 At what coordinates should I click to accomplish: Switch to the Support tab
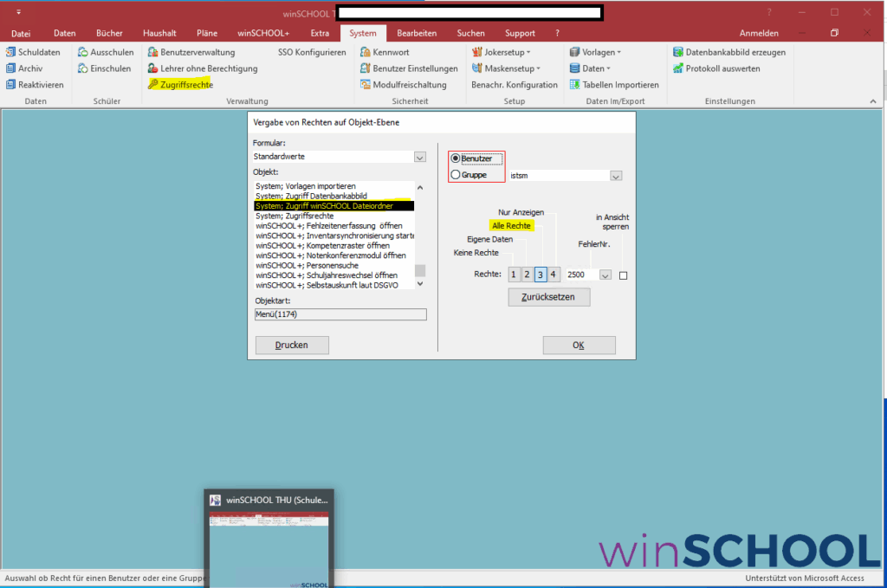(x=520, y=34)
